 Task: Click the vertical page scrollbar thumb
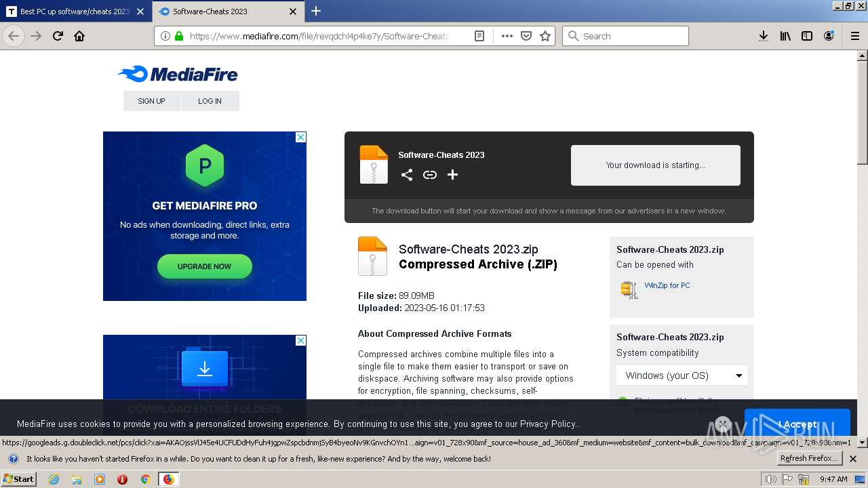pyautogui.click(x=862, y=113)
